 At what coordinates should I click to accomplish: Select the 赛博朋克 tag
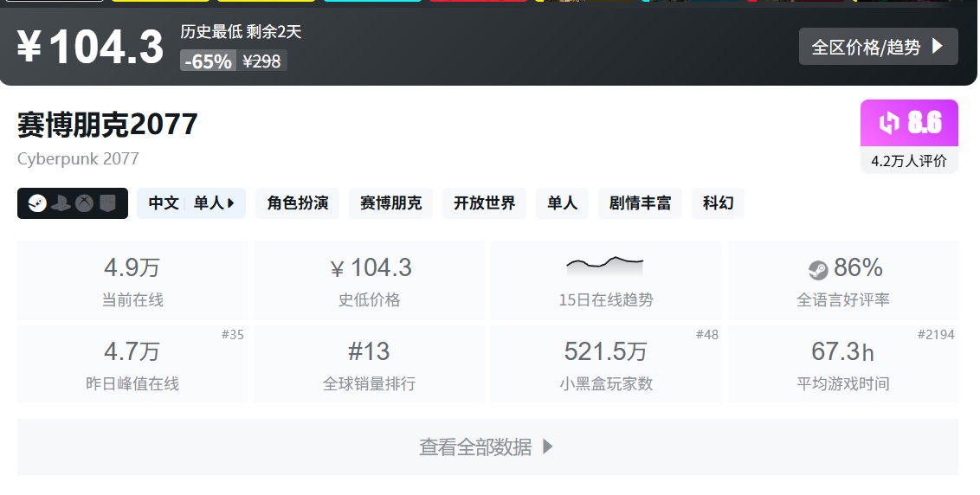(390, 203)
